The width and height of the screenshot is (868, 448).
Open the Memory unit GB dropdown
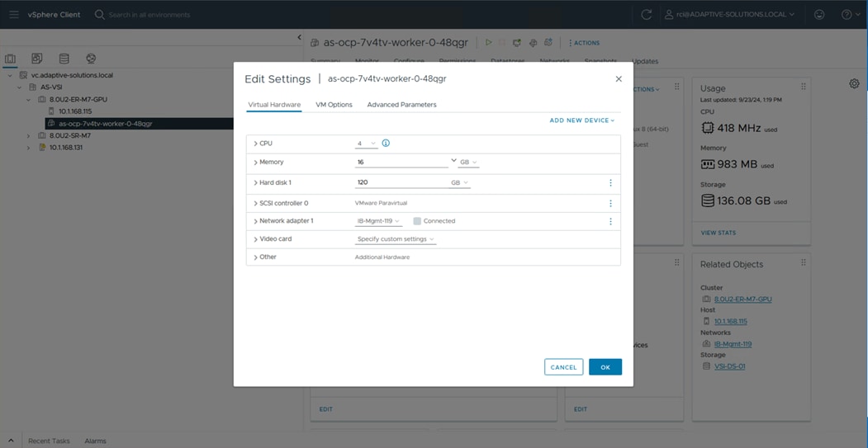coord(468,163)
